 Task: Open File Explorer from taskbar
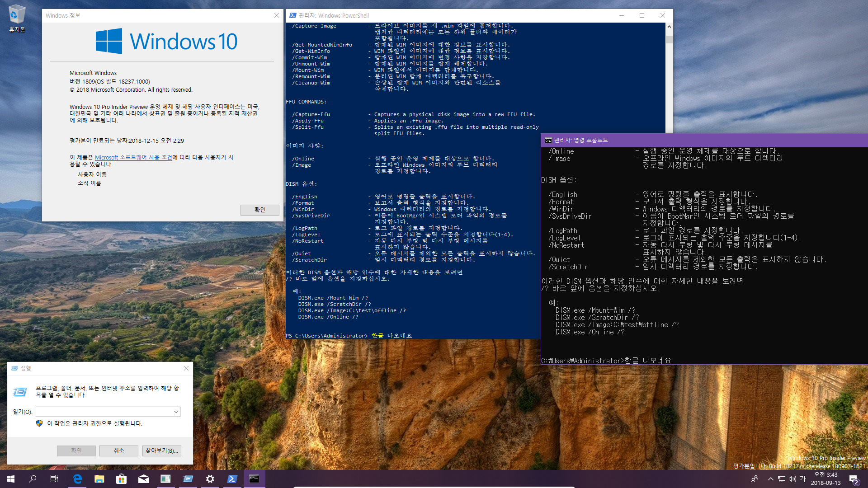(99, 479)
